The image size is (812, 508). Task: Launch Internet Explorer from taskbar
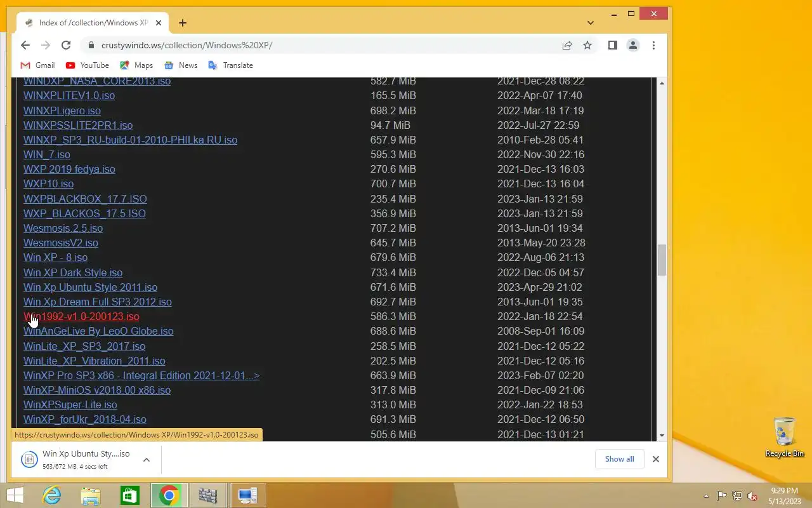(51, 495)
